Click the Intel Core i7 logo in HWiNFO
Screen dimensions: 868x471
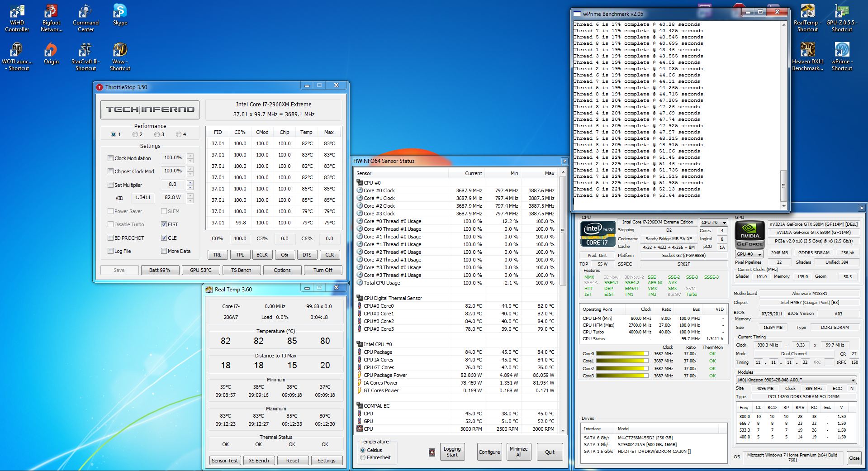tap(598, 234)
